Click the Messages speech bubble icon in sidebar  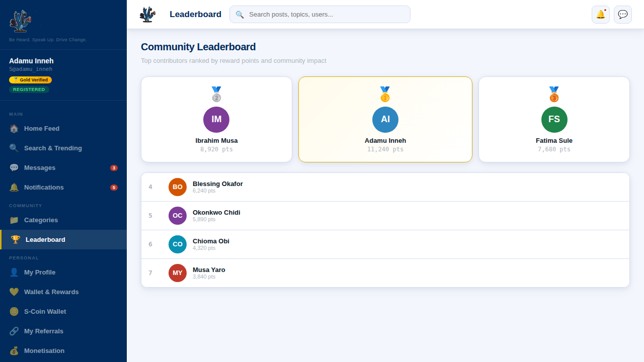coord(14,168)
